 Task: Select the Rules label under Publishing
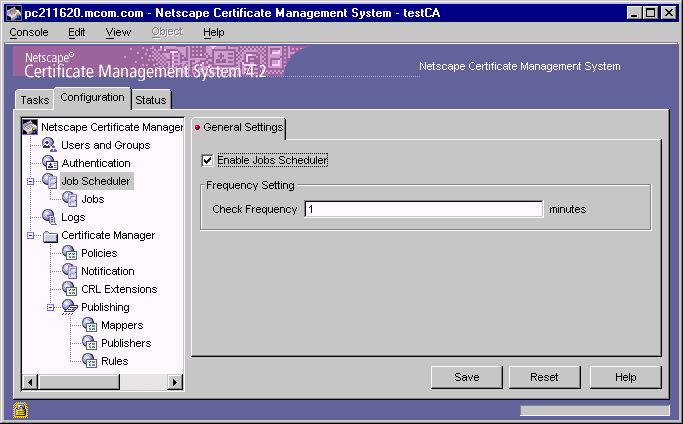coord(115,361)
